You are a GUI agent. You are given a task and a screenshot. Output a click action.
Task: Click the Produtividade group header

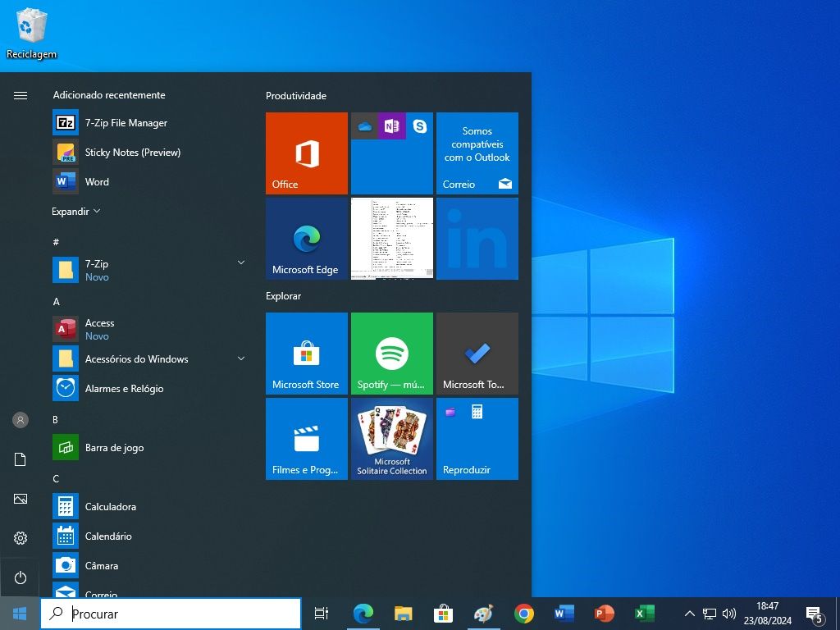click(295, 96)
